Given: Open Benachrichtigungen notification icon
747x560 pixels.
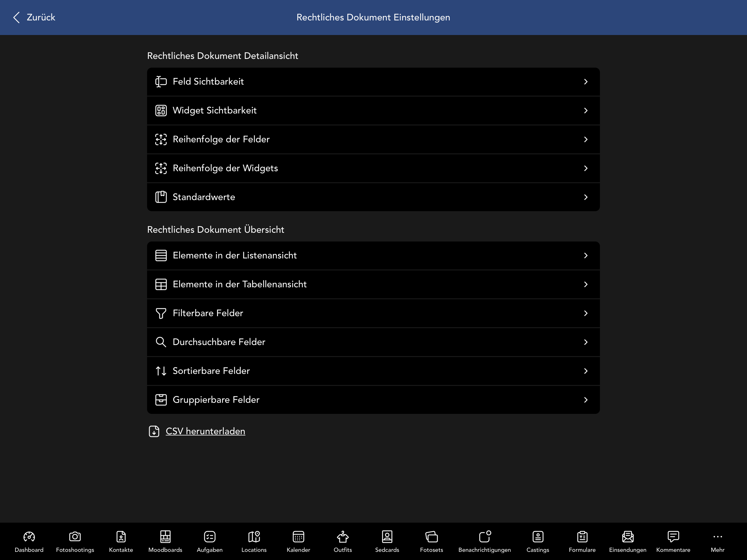Looking at the screenshot, I should 485,536.
